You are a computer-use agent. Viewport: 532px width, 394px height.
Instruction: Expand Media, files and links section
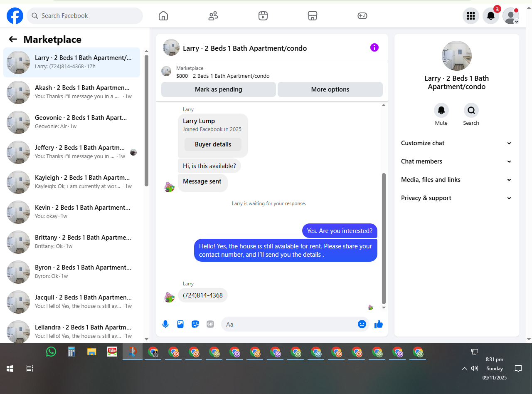(x=456, y=180)
